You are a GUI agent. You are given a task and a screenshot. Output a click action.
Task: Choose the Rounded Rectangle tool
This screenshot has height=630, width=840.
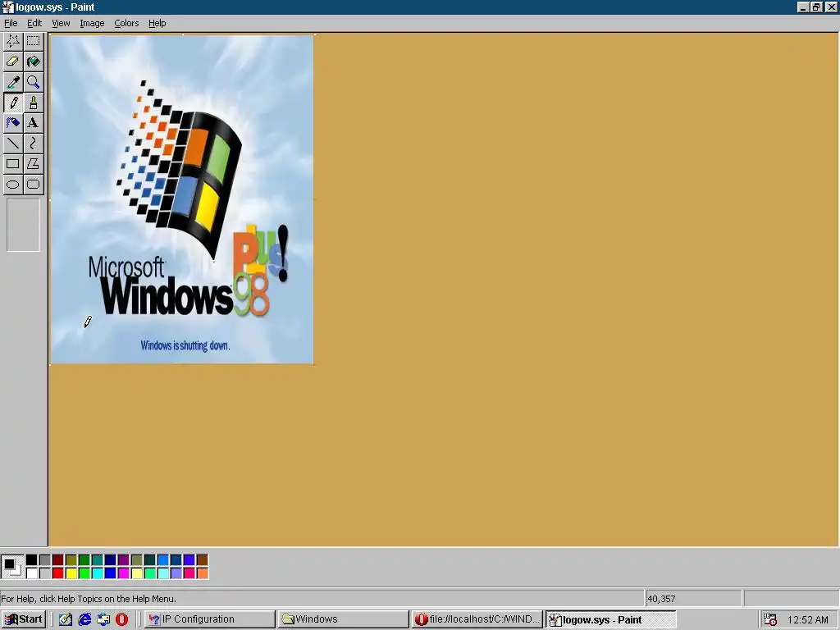(x=33, y=185)
